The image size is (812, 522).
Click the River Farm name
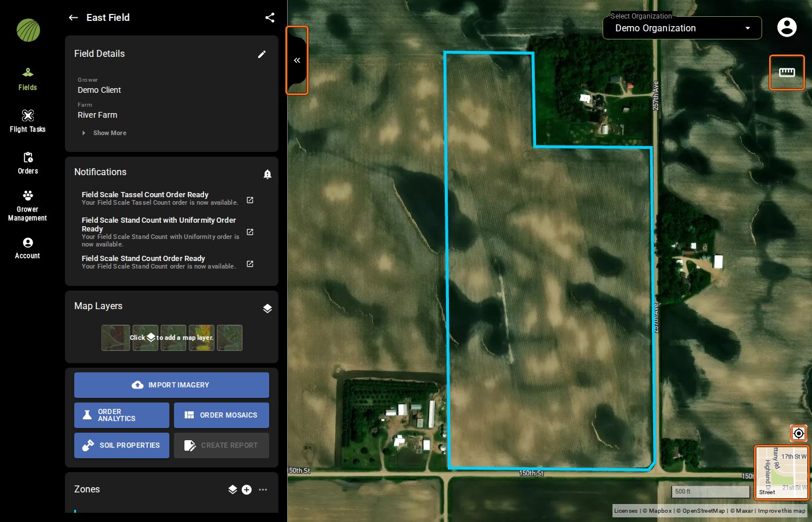pyautogui.click(x=97, y=115)
